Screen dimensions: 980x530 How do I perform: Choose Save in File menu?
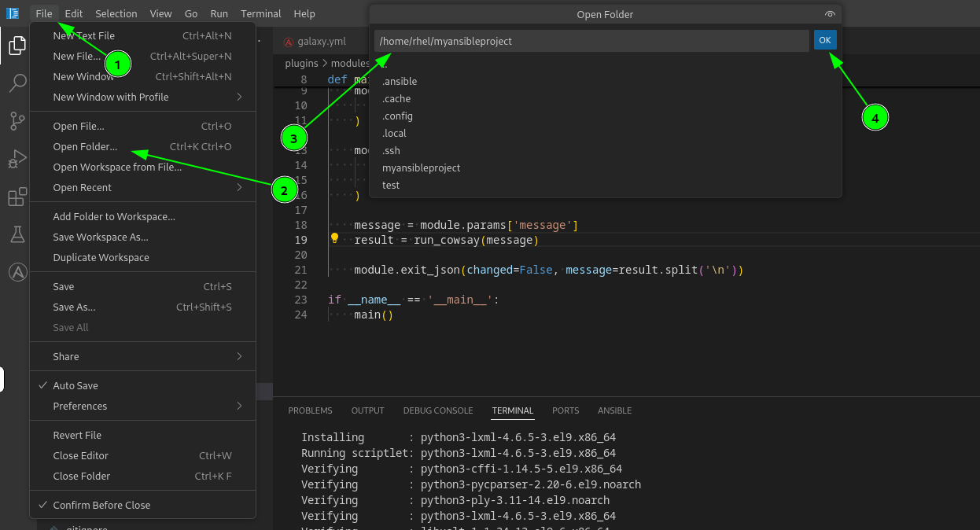point(142,286)
